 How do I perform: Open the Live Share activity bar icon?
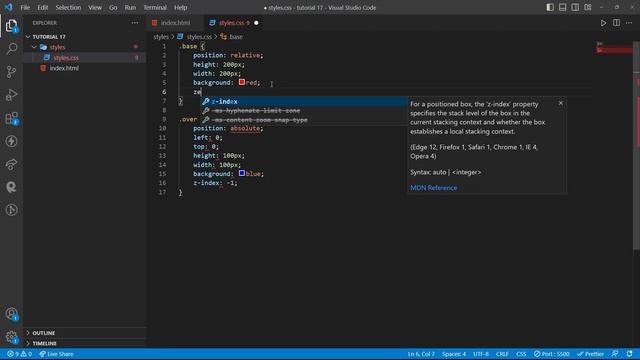[11, 164]
